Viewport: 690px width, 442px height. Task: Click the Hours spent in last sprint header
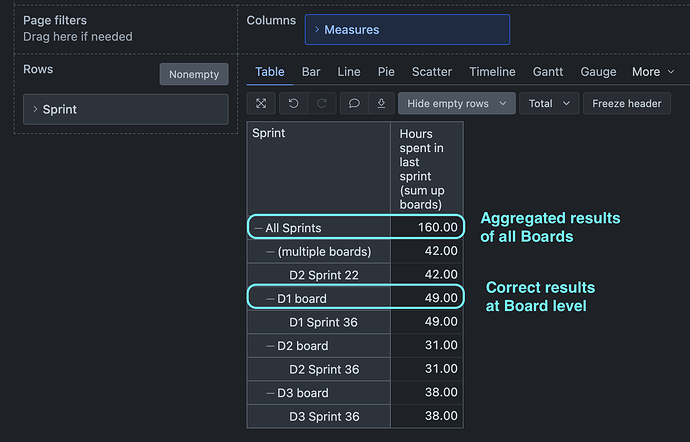click(427, 169)
